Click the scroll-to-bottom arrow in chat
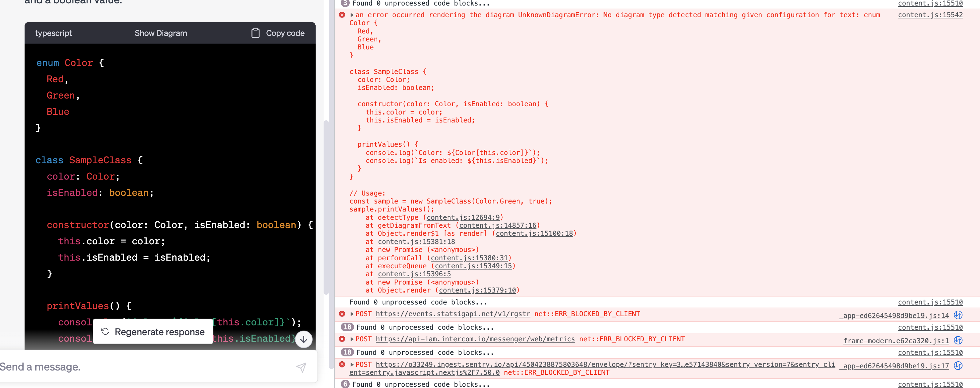The width and height of the screenshot is (980, 388). point(304,339)
